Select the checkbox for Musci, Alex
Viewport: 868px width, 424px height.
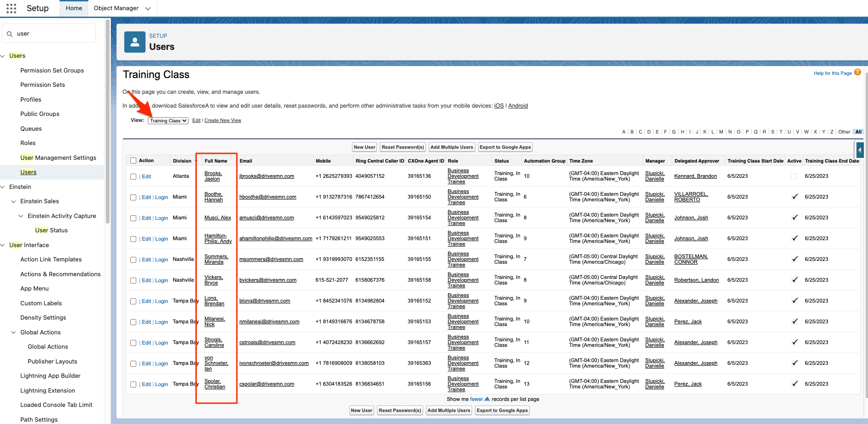click(x=134, y=218)
